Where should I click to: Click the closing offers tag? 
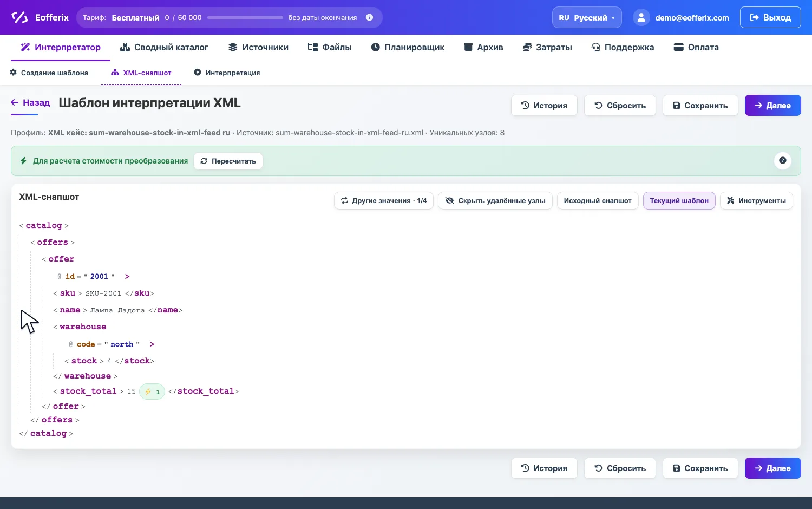pyautogui.click(x=55, y=420)
